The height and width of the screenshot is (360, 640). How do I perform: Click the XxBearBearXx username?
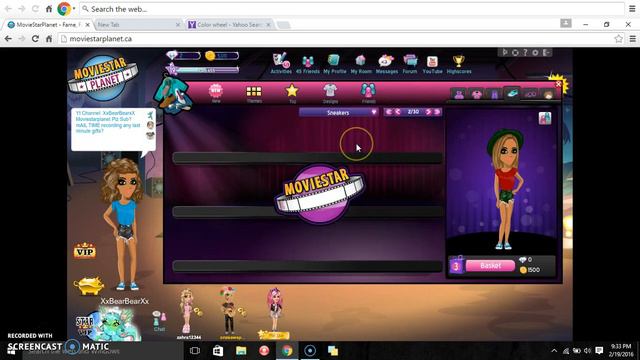point(124,301)
